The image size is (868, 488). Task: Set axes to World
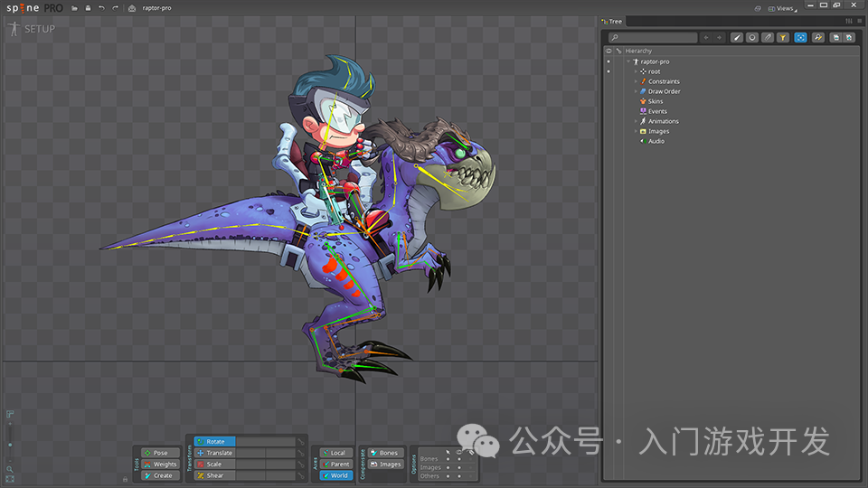point(336,475)
